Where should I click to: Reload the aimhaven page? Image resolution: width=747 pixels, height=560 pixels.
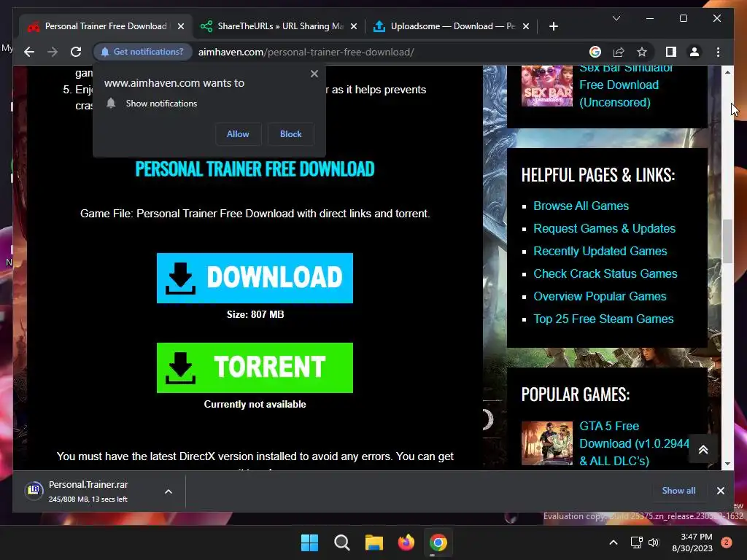click(x=76, y=52)
